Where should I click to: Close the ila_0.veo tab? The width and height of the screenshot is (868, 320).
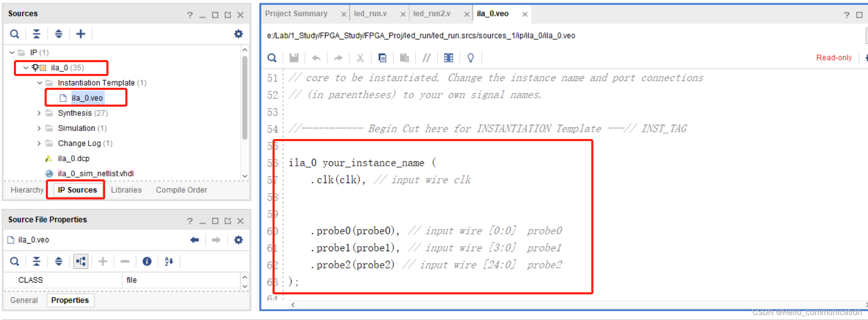coord(525,14)
